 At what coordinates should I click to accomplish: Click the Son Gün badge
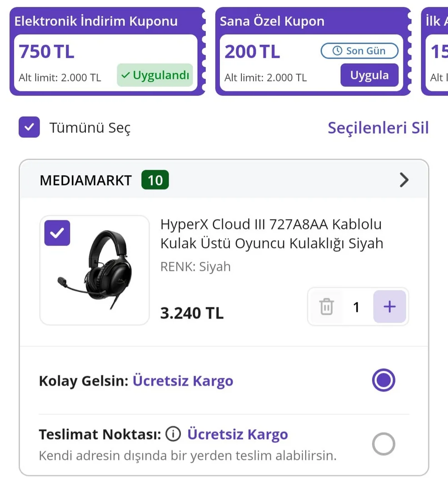click(x=359, y=51)
